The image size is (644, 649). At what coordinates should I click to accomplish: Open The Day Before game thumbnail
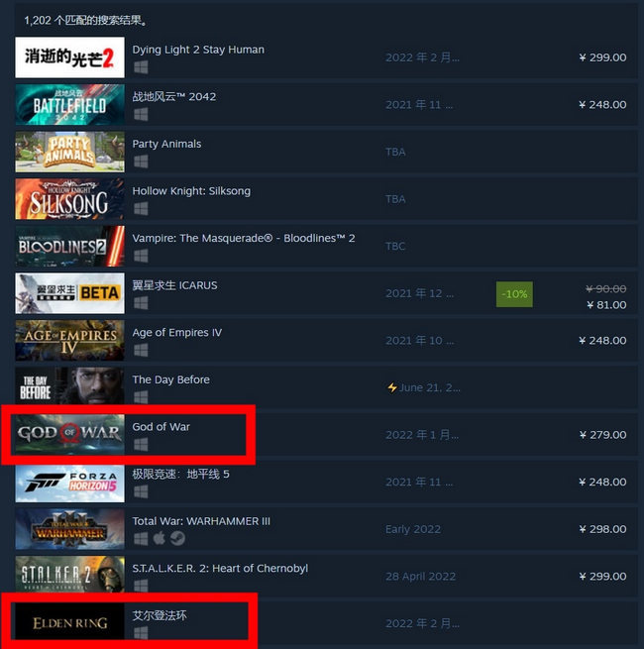(x=69, y=387)
